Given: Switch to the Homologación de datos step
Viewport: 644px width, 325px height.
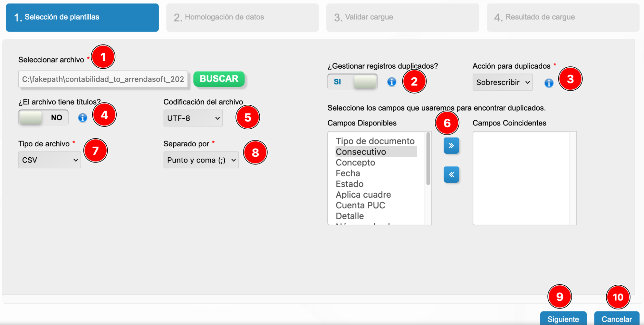Looking at the screenshot, I should [x=242, y=17].
